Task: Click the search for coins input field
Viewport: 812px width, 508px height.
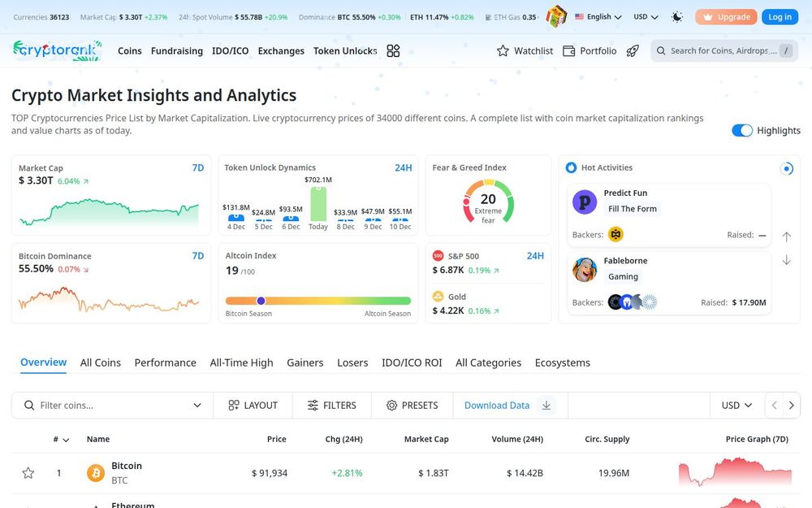Action: 724,50
